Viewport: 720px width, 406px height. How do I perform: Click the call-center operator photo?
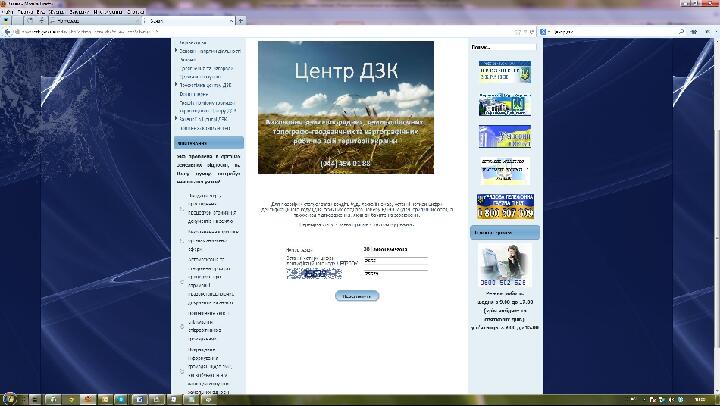pyautogui.click(x=505, y=265)
